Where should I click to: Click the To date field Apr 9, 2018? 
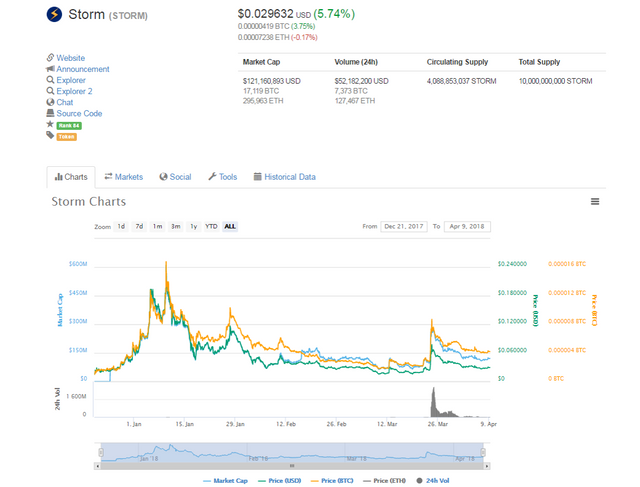tap(467, 227)
